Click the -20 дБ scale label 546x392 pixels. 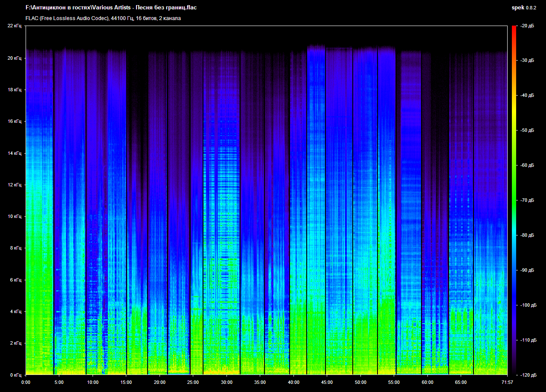527,26
